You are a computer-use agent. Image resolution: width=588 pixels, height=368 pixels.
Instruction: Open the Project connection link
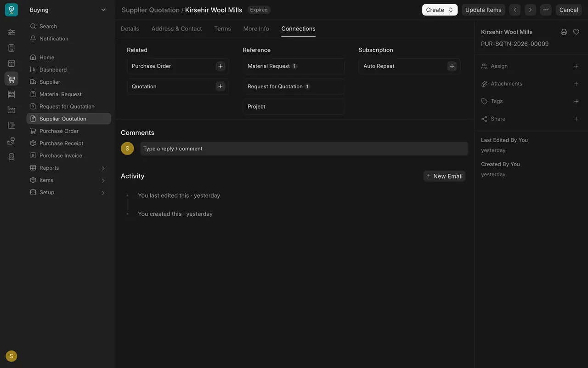coord(256,107)
